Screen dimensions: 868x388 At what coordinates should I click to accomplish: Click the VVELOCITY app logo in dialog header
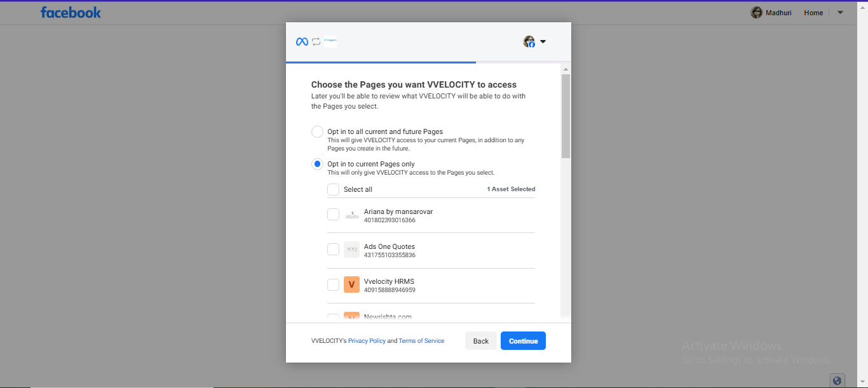pos(330,42)
